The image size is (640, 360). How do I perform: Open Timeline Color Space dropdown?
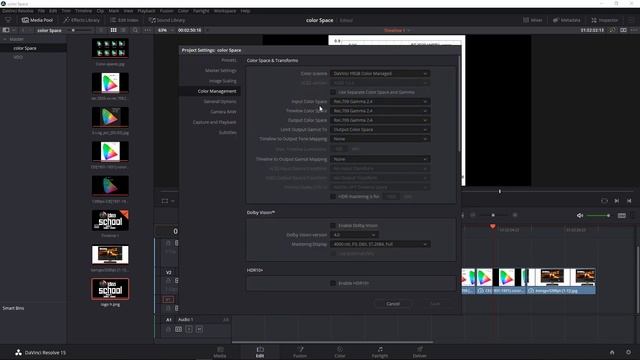(380, 111)
